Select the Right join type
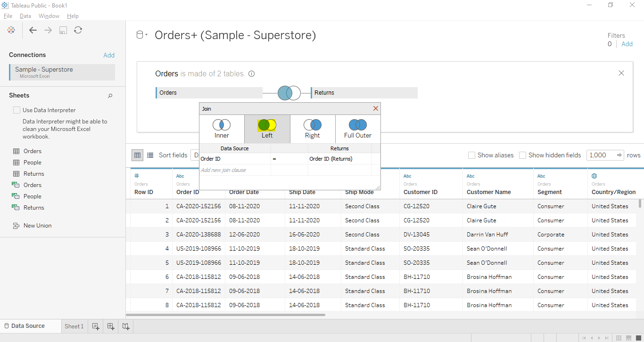The height and width of the screenshot is (342, 644). point(312,129)
